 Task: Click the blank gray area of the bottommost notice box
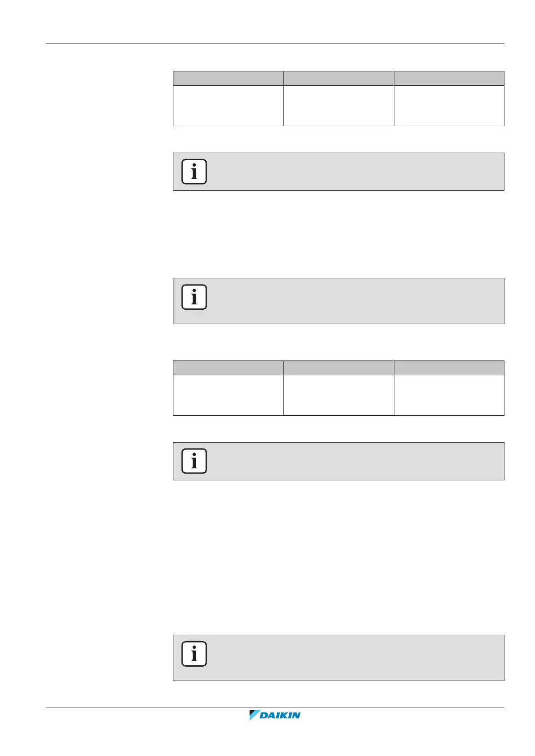point(355,658)
